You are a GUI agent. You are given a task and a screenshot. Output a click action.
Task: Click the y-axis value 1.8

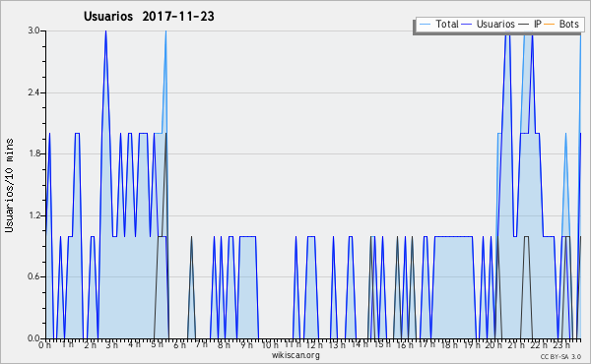tap(33, 153)
